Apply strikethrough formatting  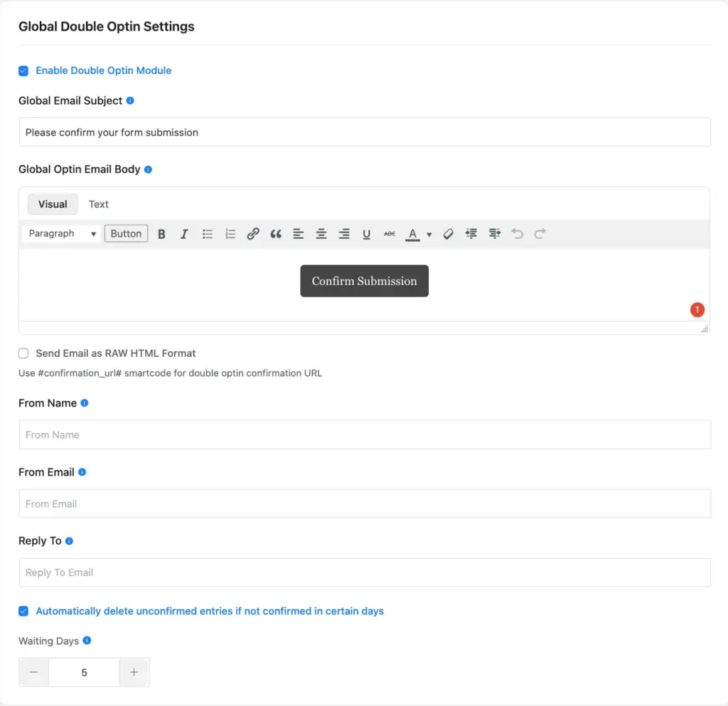(390, 233)
